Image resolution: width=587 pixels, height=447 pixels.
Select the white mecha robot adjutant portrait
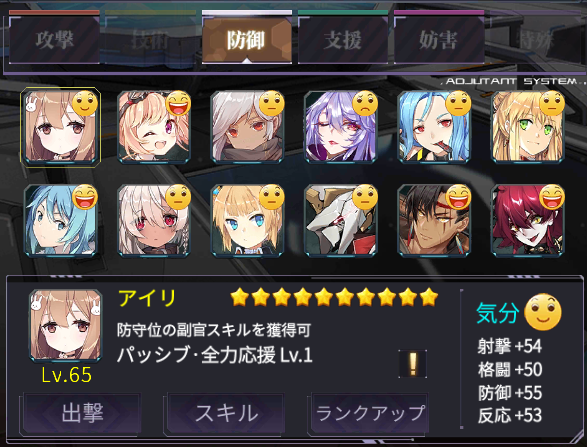[341, 221]
